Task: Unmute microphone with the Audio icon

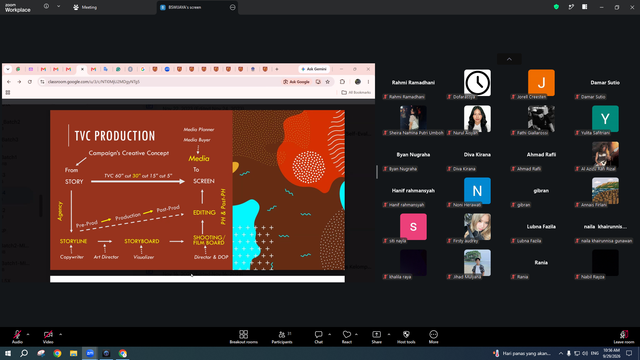Action: point(17,335)
